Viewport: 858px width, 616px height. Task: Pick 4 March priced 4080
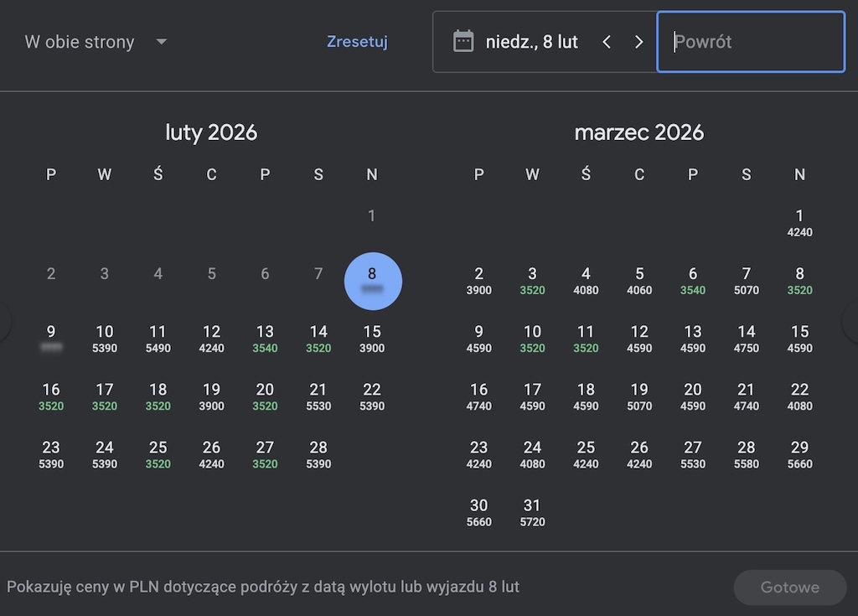(586, 281)
